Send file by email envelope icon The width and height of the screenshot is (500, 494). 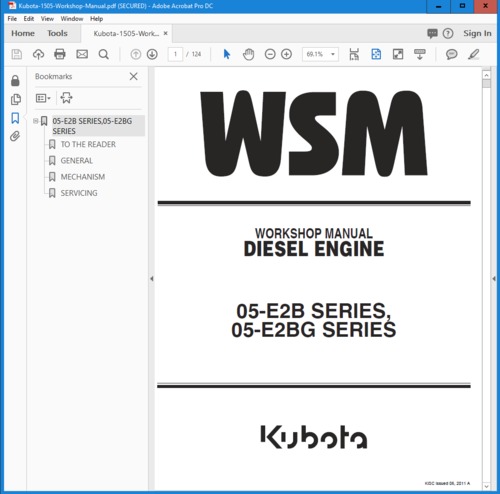click(x=82, y=54)
